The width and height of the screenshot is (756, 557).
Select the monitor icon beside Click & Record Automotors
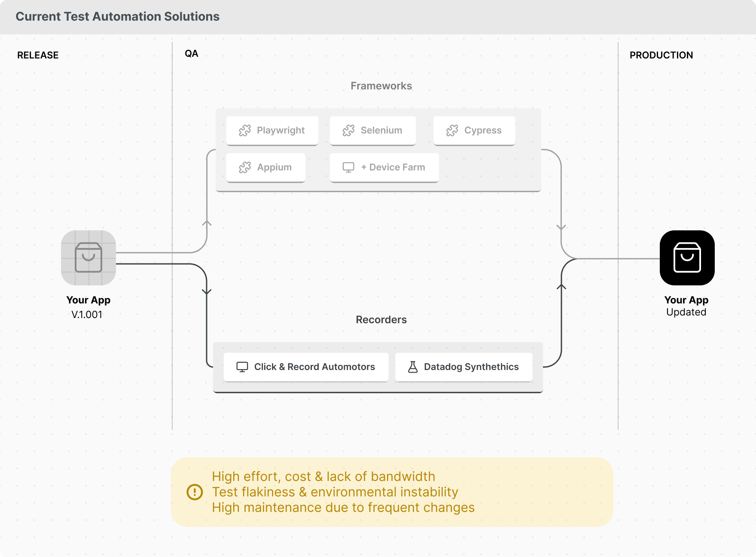coord(243,367)
